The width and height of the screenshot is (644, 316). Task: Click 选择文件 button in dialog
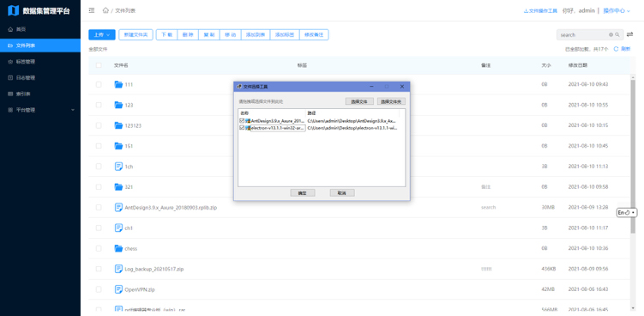point(359,101)
